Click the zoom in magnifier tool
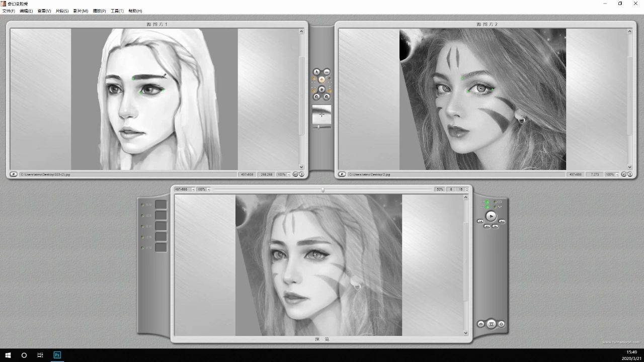 click(316, 97)
